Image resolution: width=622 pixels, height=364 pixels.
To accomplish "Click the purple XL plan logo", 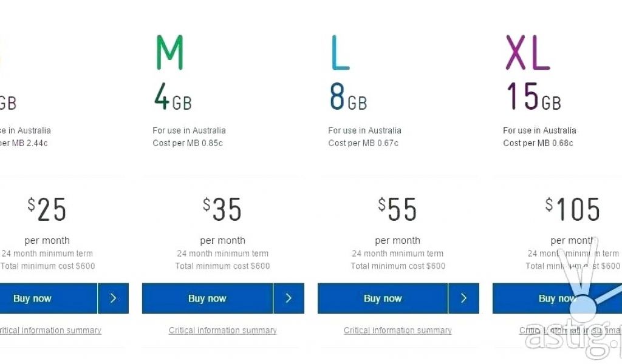I will (x=527, y=53).
